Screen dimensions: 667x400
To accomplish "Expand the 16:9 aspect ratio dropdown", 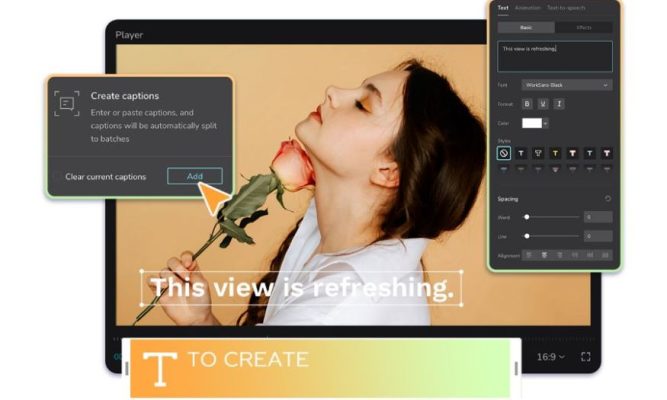I will pyautogui.click(x=551, y=356).
